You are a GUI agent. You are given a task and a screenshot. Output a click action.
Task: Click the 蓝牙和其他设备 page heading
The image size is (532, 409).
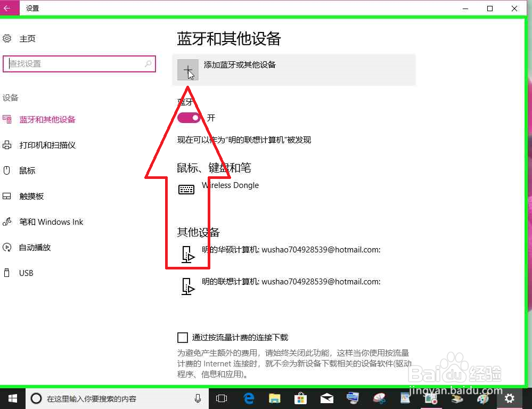coord(229,38)
